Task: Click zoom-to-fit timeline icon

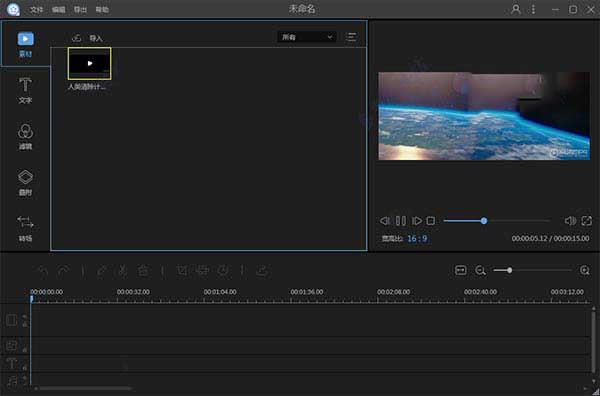Action: [x=460, y=270]
